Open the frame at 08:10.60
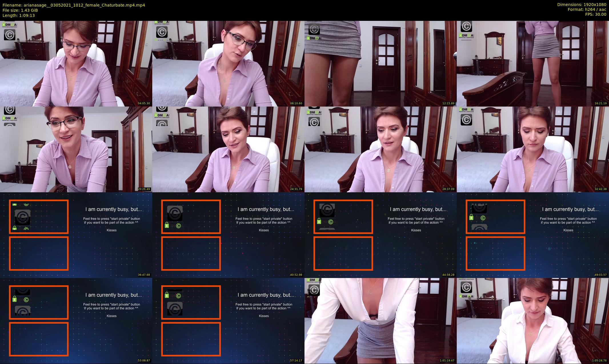Screen dimensions: 609x364 pos(228,63)
